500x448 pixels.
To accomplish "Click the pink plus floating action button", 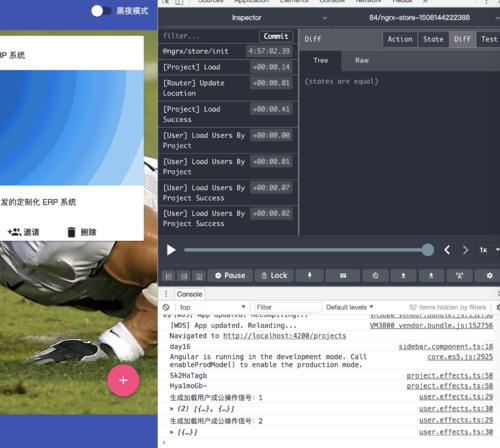I will 123,380.
